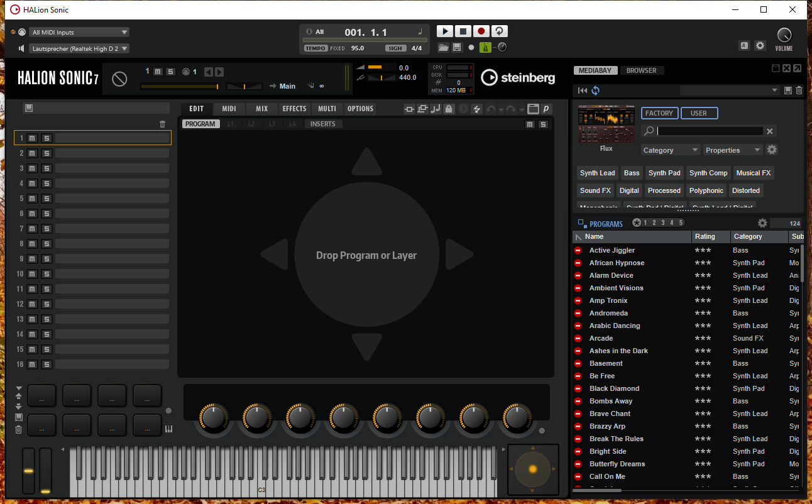Solo slot 1 in the slot rack

pyautogui.click(x=47, y=138)
